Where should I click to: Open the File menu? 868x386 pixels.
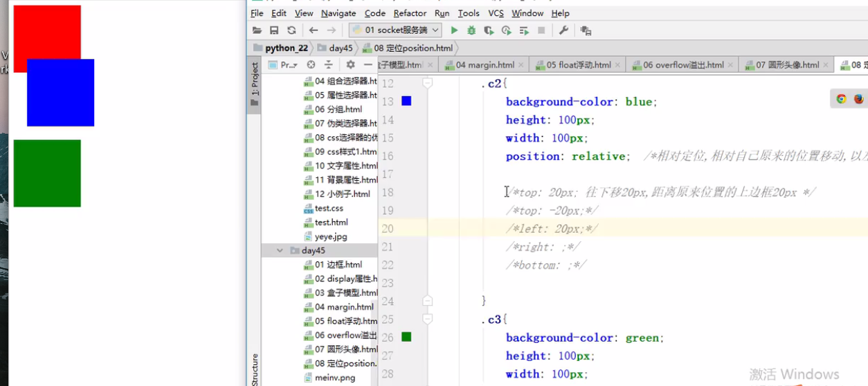click(257, 13)
